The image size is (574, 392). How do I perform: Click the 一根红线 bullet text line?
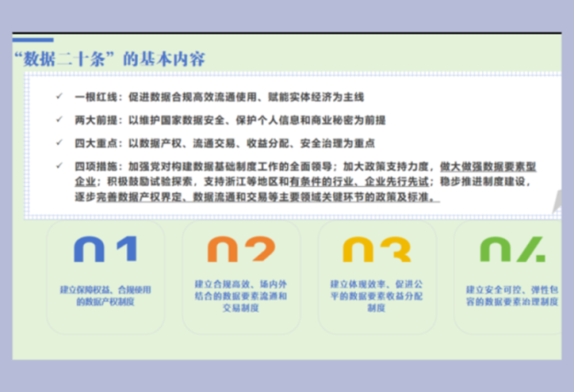pyautogui.click(x=219, y=96)
